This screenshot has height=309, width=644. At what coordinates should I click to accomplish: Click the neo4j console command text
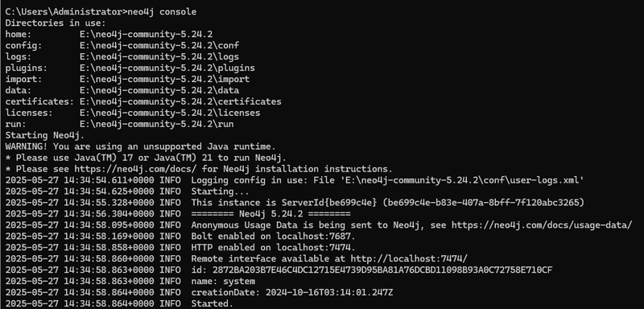pyautogui.click(x=162, y=12)
